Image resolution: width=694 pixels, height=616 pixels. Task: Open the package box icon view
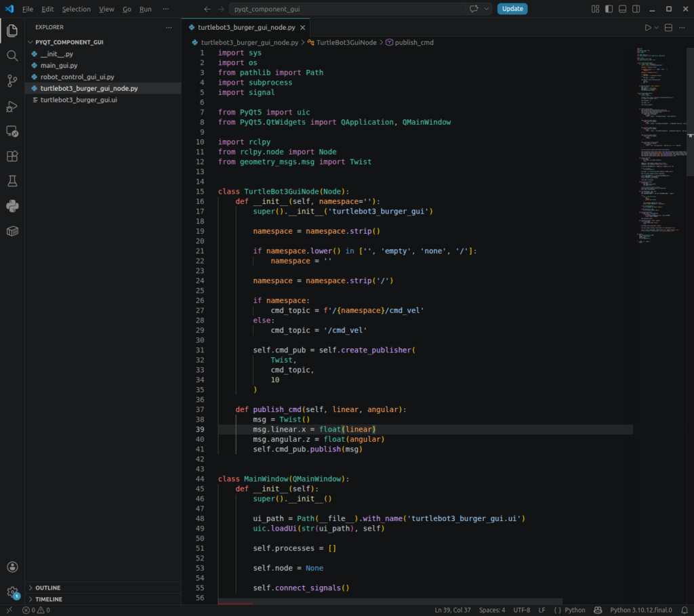click(12, 231)
